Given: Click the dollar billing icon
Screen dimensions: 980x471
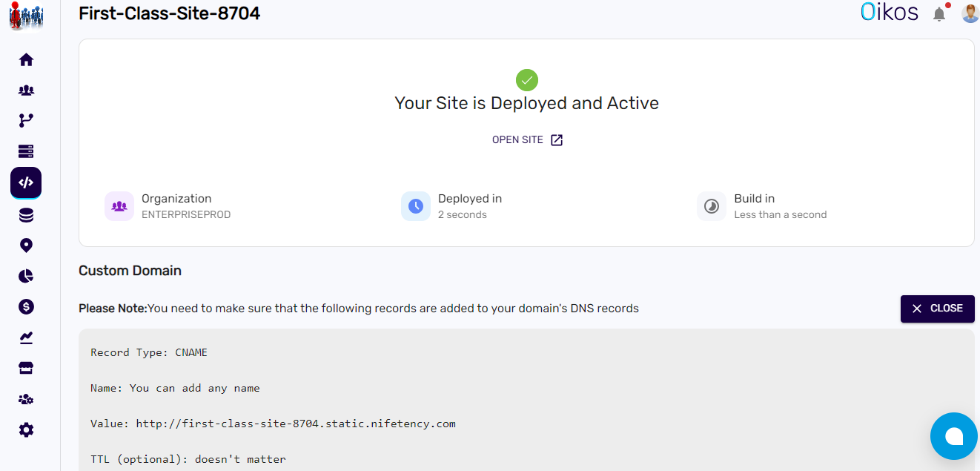Looking at the screenshot, I should [26, 306].
